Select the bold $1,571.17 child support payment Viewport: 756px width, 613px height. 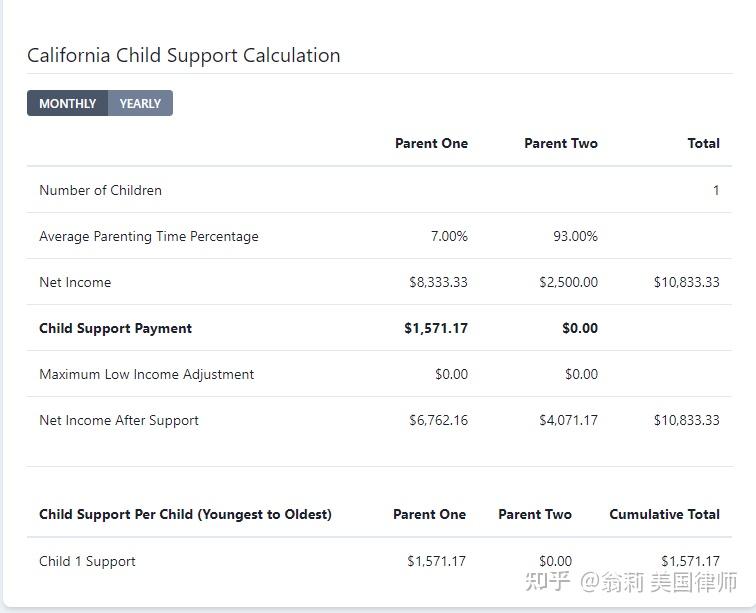436,328
